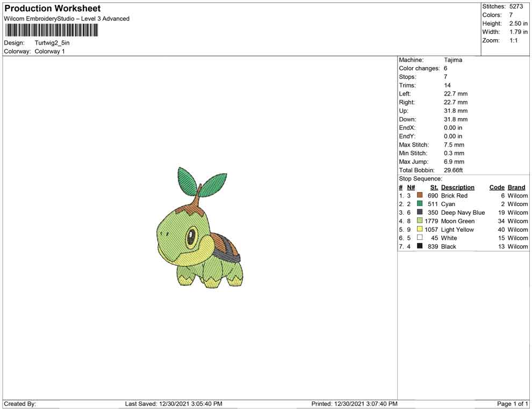Choose the Black thread color swatch
The height and width of the screenshot is (409, 532).
420,246
